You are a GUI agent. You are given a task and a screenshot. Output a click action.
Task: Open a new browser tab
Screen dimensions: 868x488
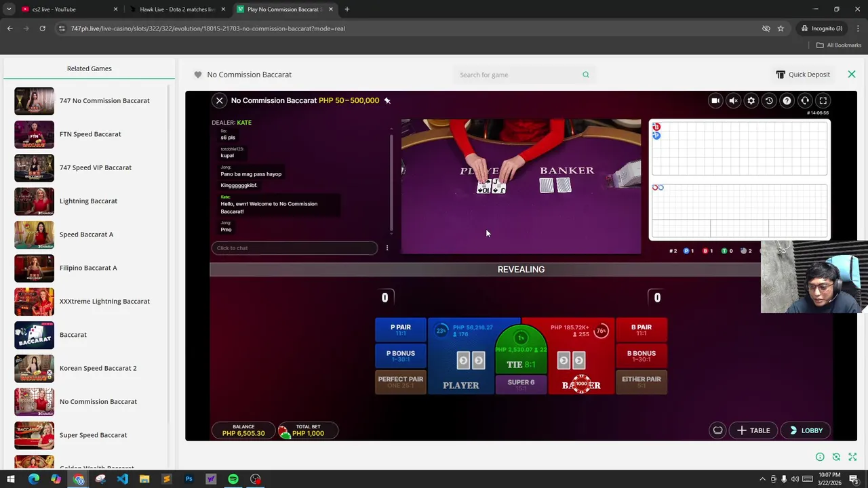[347, 9]
